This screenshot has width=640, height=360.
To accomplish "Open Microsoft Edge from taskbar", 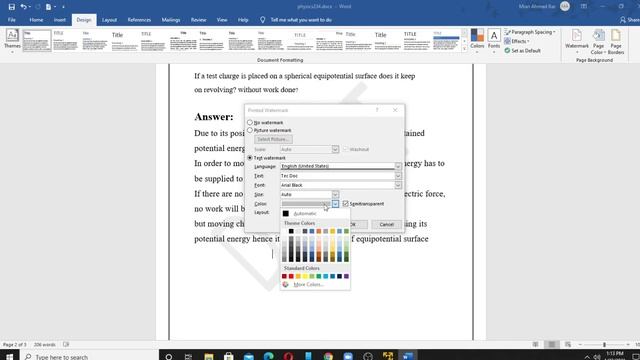I will pos(268,356).
